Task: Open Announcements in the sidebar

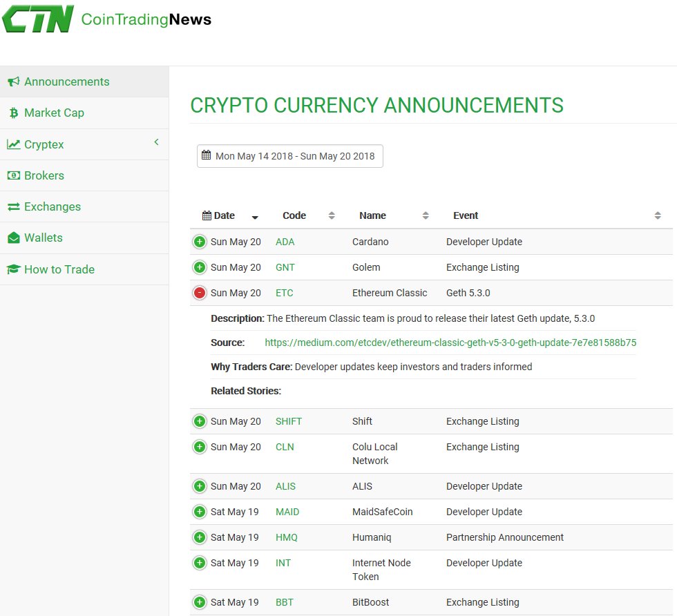Action: tap(84, 81)
